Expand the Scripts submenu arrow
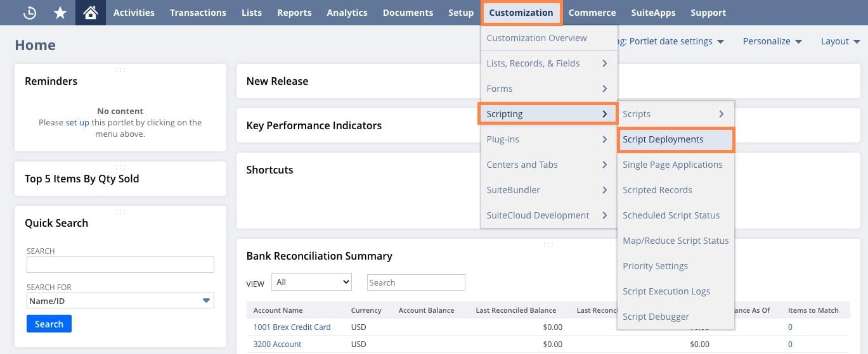The image size is (868, 354). click(721, 114)
